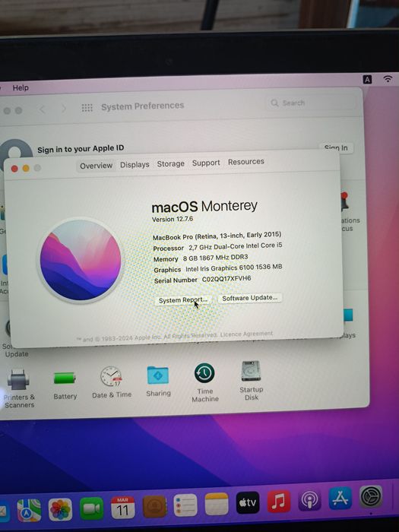Click Processor 2,7 GHz Dual-Core text
The height and width of the screenshot is (532, 399).
[x=217, y=247]
